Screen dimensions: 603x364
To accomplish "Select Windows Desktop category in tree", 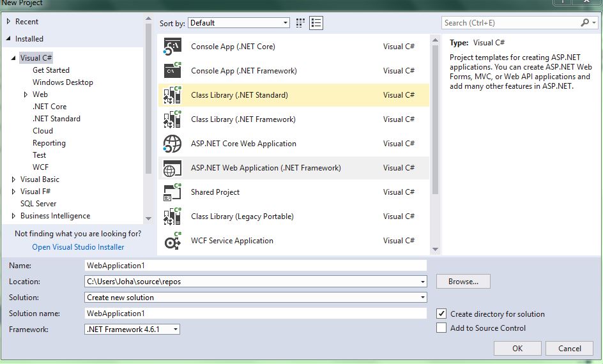I will pos(63,82).
